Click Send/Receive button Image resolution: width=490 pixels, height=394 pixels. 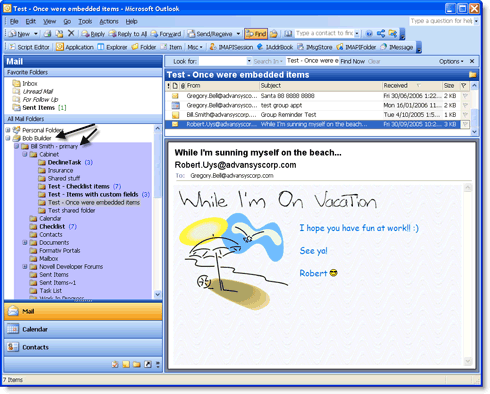tap(210, 34)
